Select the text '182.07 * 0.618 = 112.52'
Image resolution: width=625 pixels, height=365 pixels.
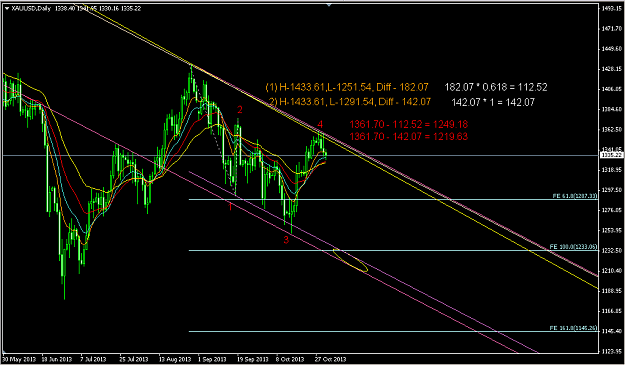coord(495,87)
